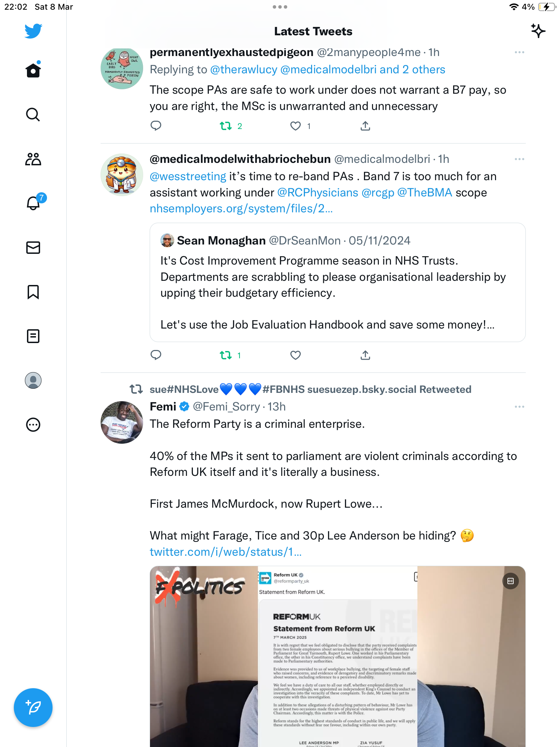Switch timeline via sparkle icon
The image size is (560, 747).
(538, 31)
